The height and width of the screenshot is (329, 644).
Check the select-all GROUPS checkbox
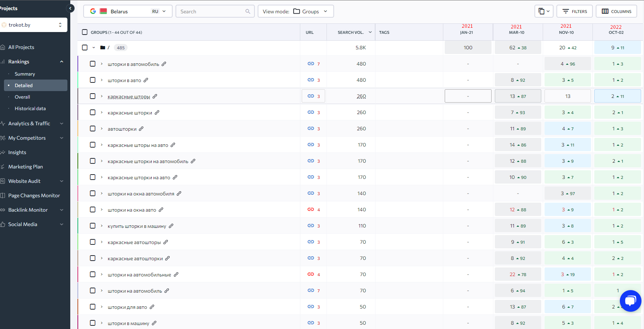pos(85,32)
